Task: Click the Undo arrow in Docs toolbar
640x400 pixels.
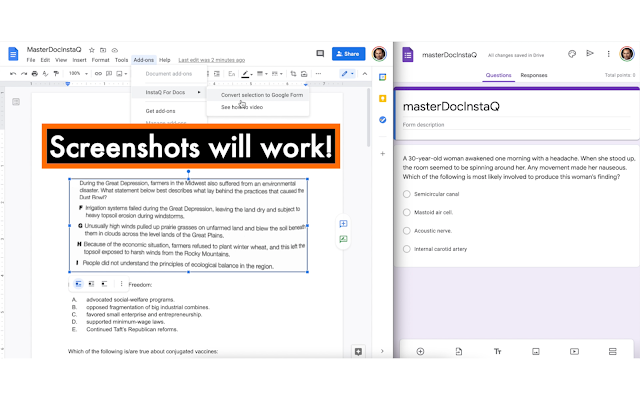Action: tap(13, 74)
